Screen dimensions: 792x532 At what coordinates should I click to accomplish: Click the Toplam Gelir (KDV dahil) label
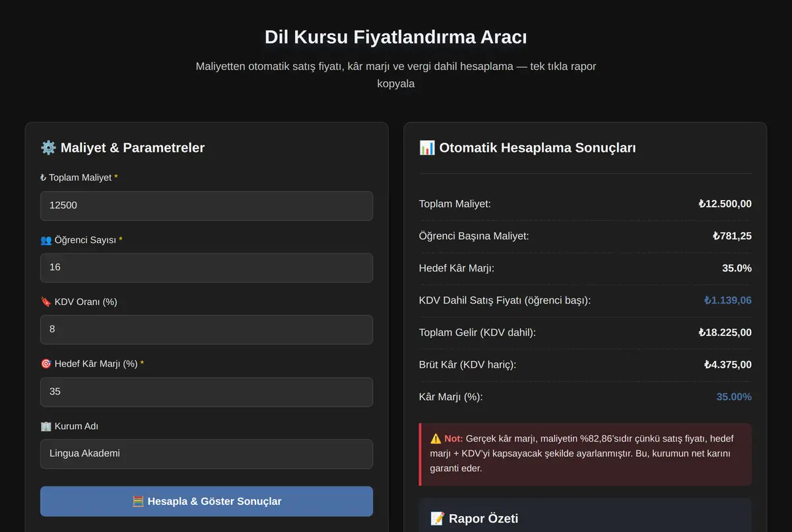pos(477,333)
